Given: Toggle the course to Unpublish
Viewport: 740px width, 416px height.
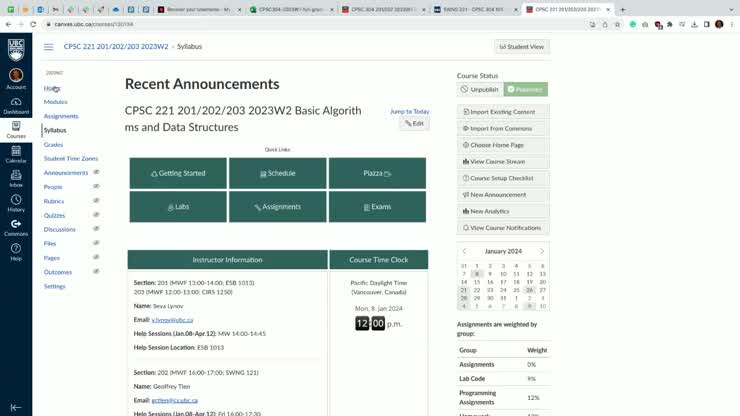Looking at the screenshot, I should 480,89.
